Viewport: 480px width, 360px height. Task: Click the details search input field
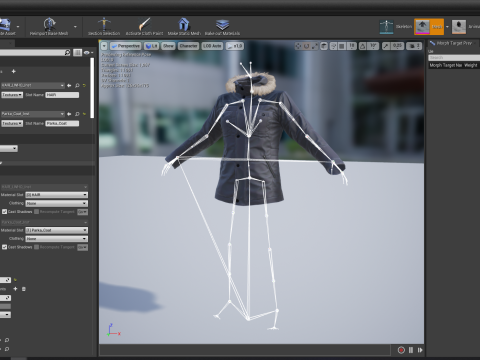click(32, 52)
